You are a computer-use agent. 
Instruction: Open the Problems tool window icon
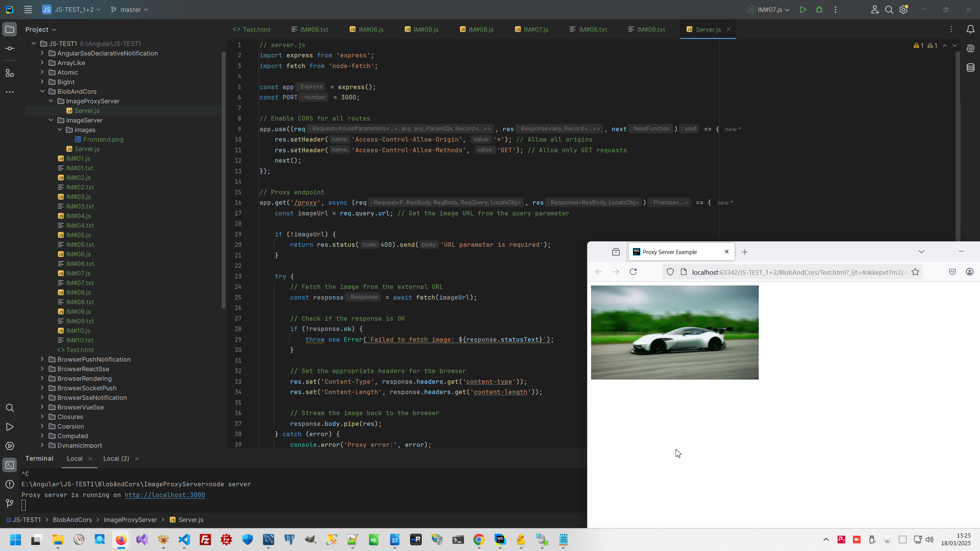tap(10, 484)
